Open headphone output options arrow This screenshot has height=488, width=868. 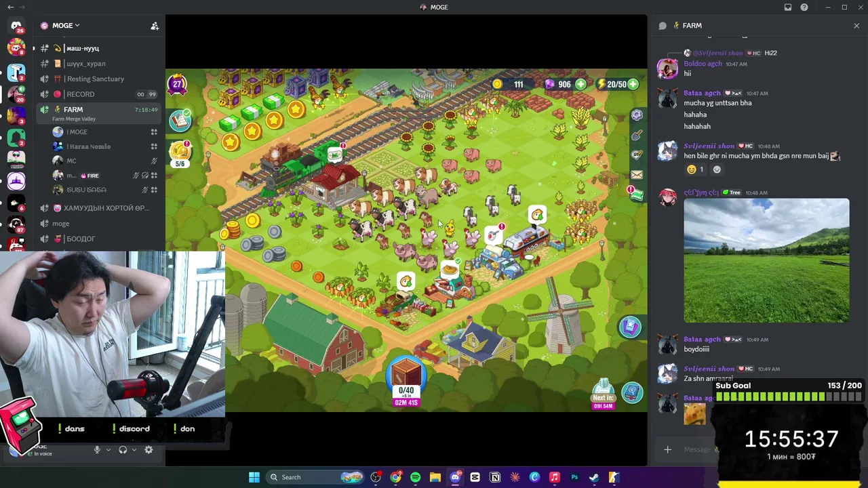click(134, 450)
